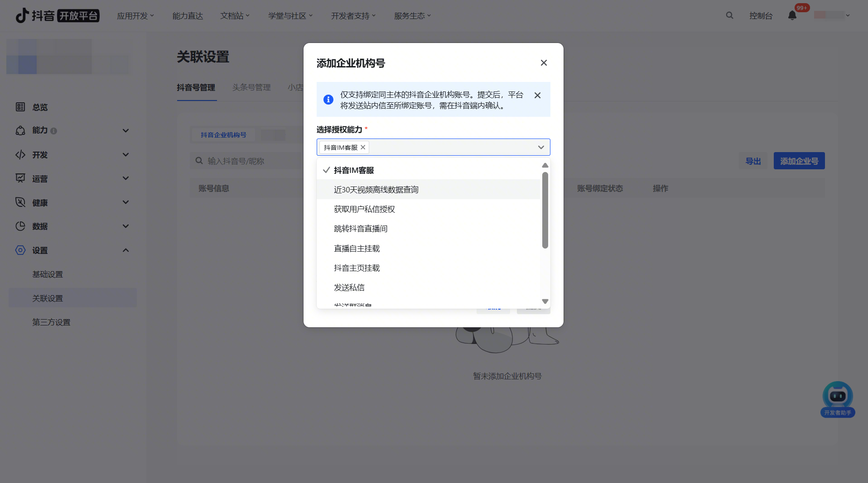Image resolution: width=868 pixels, height=483 pixels.
Task: Dismiss the blue info notice banner
Action: [537, 96]
